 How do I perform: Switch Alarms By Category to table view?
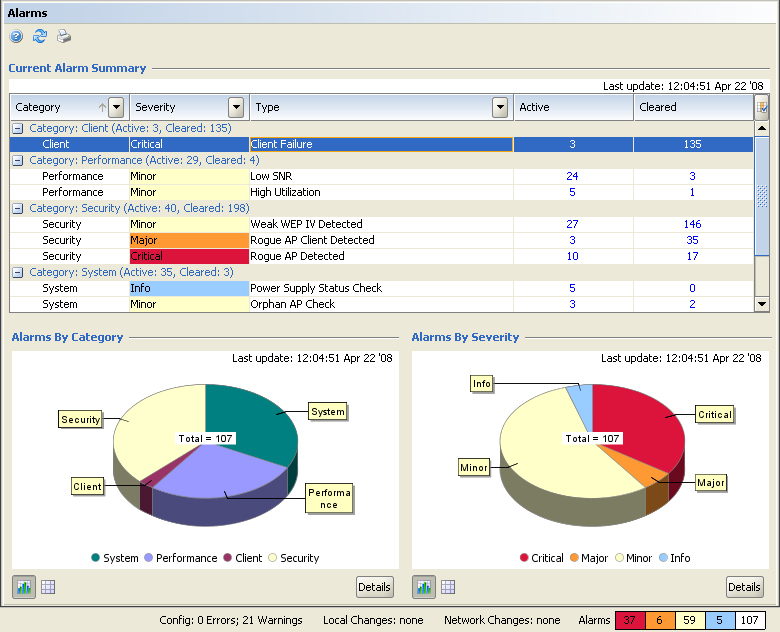pos(48,587)
